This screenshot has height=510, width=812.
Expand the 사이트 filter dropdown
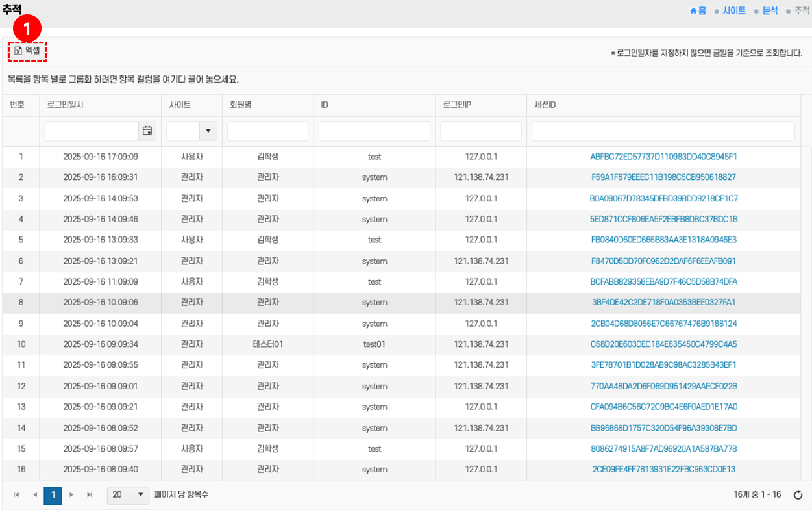(x=208, y=131)
